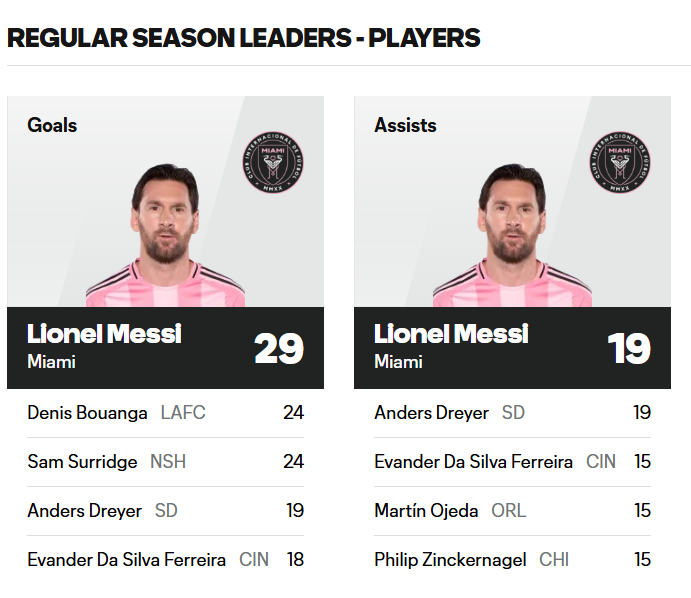
Task: Select Martín Ojeda in Assists list
Action: click(x=426, y=511)
